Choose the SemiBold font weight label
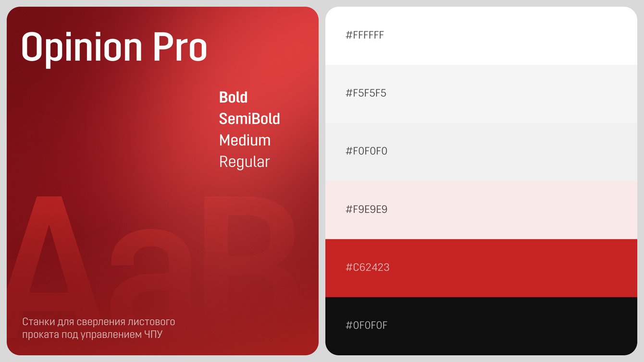Screen dimensions: 644x362 coord(249,119)
